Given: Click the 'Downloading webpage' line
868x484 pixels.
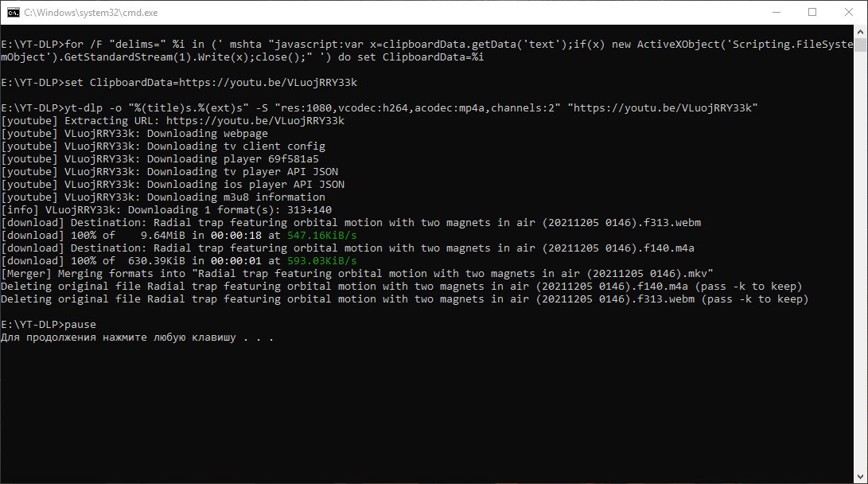Looking at the screenshot, I should (x=134, y=134).
